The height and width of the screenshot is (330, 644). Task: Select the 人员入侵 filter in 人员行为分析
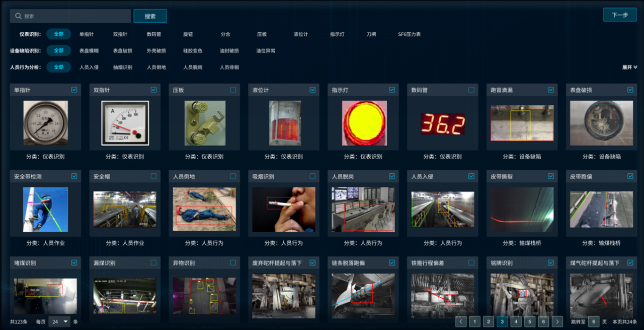coord(89,67)
